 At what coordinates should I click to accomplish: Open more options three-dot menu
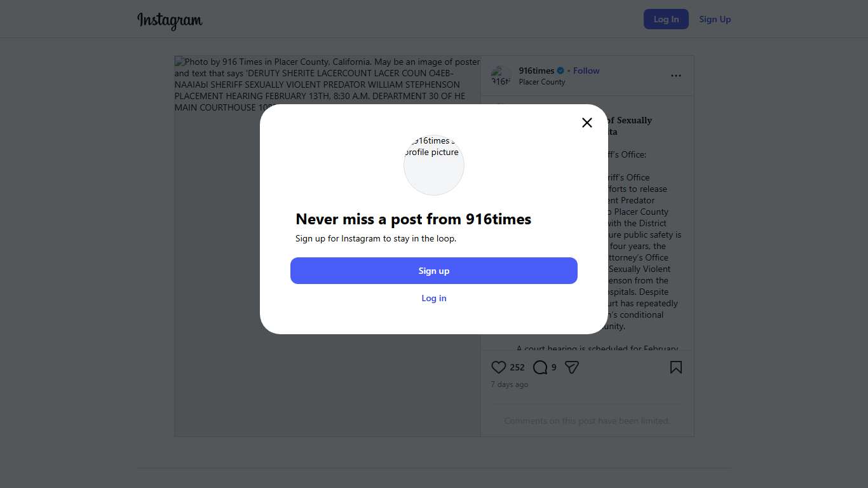675,76
